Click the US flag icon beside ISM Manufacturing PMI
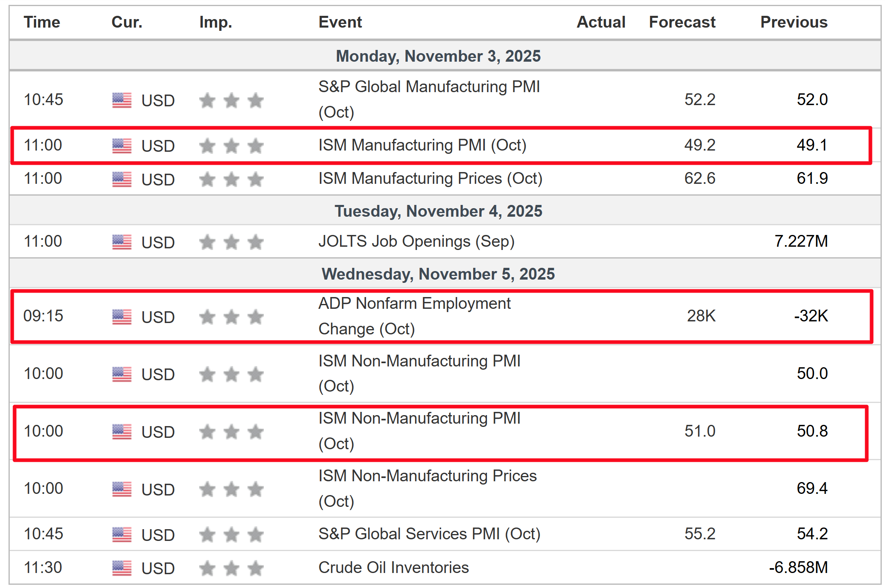The width and height of the screenshot is (885, 588). point(121,146)
